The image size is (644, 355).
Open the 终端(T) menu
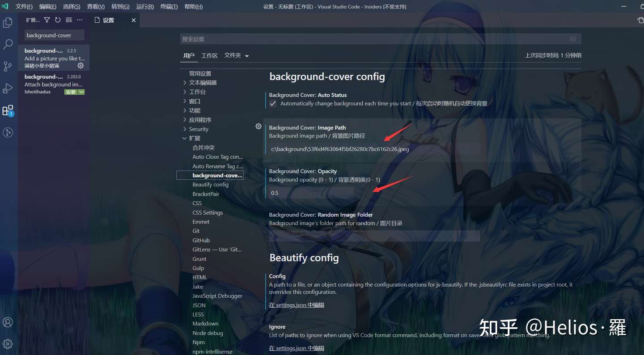tap(169, 7)
